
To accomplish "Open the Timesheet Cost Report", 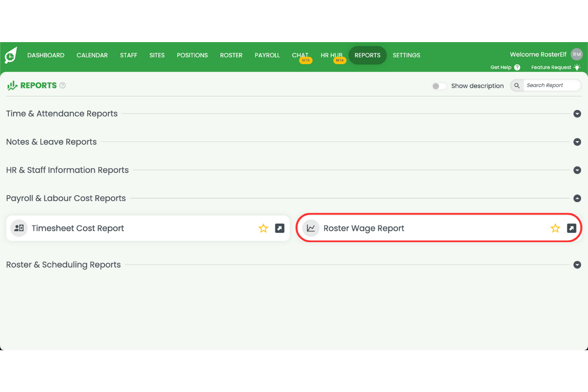I will click(x=78, y=228).
